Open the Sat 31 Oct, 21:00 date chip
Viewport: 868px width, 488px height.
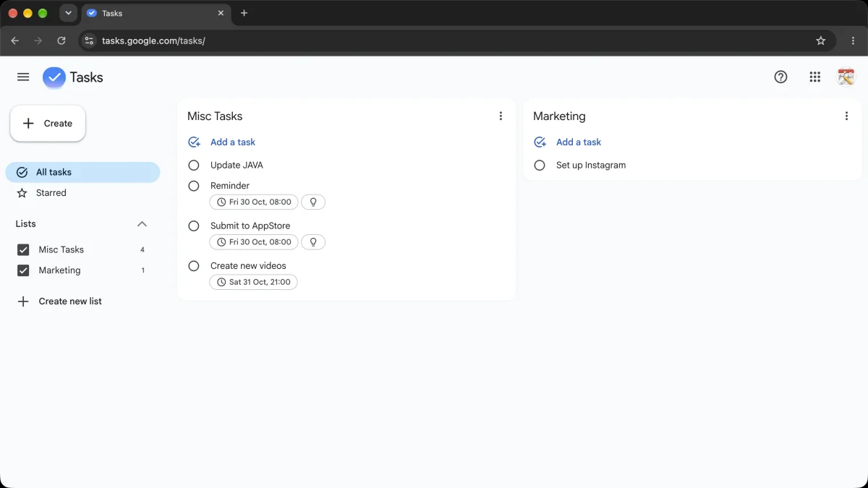[x=253, y=282]
